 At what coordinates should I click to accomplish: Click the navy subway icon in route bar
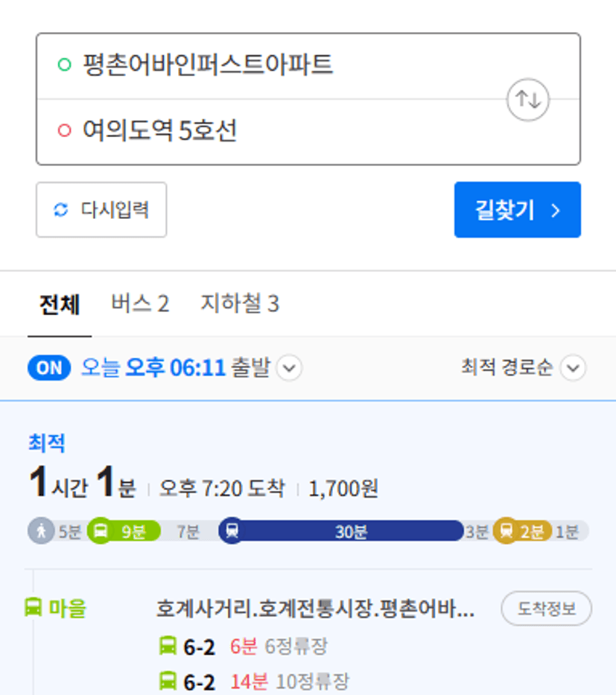(x=232, y=530)
